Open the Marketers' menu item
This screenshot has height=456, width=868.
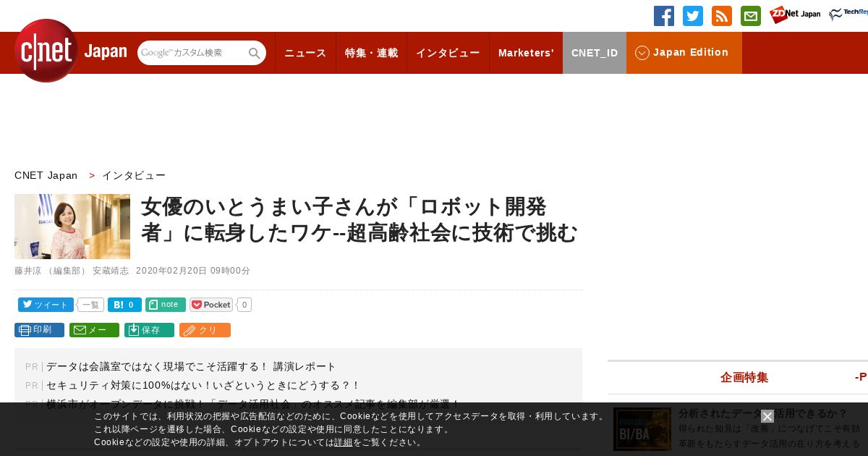pos(526,53)
